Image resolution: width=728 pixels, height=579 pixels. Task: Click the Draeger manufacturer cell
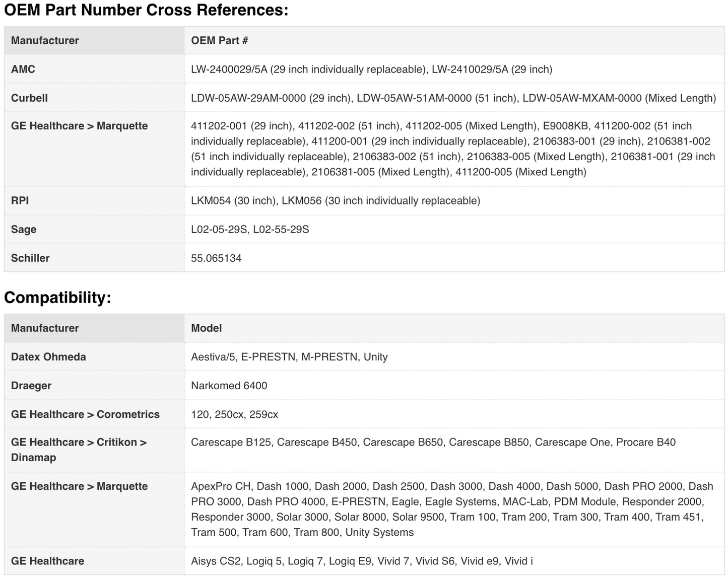click(x=95, y=385)
